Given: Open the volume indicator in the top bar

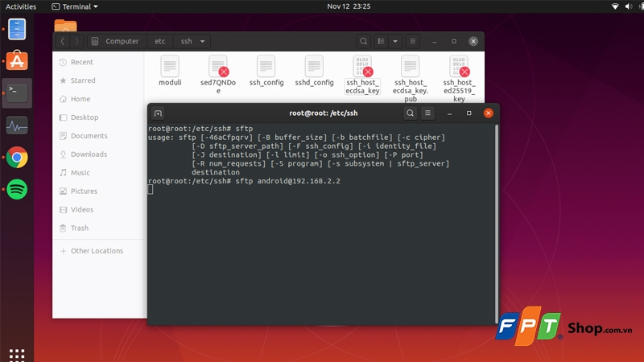Looking at the screenshot, I should click(x=629, y=6).
